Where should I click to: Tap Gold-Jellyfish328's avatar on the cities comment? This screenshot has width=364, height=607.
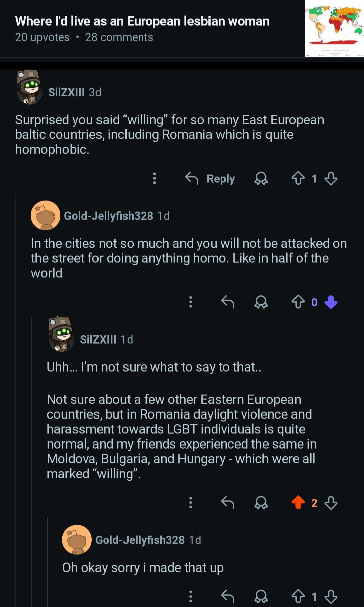[46, 216]
